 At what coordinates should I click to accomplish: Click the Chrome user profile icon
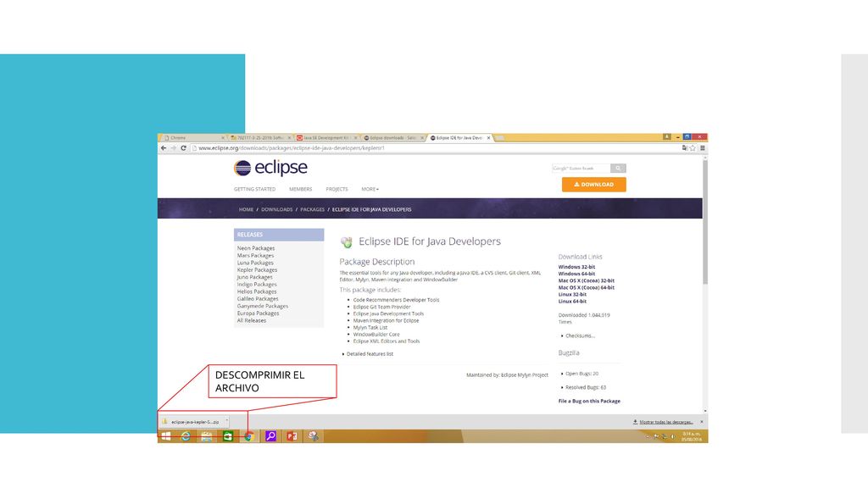(667, 136)
